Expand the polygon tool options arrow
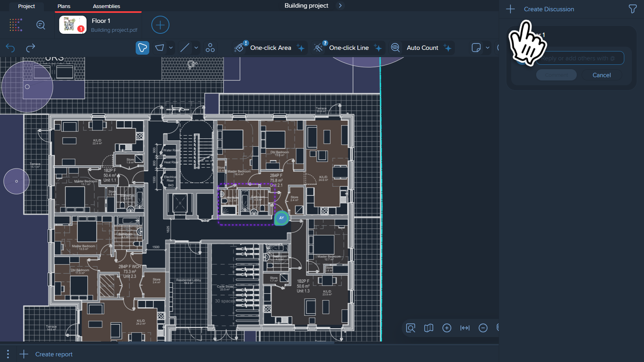644x362 pixels. coord(171,48)
